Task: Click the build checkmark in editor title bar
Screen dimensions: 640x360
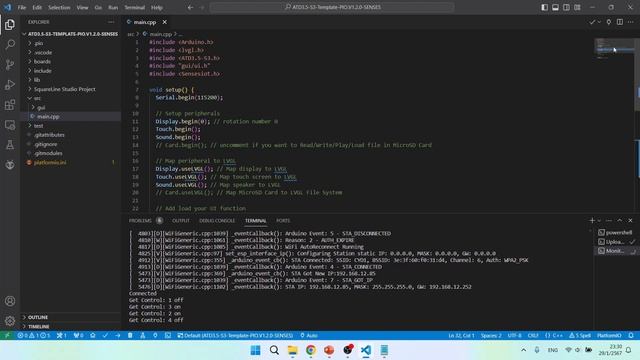Action: (x=592, y=22)
